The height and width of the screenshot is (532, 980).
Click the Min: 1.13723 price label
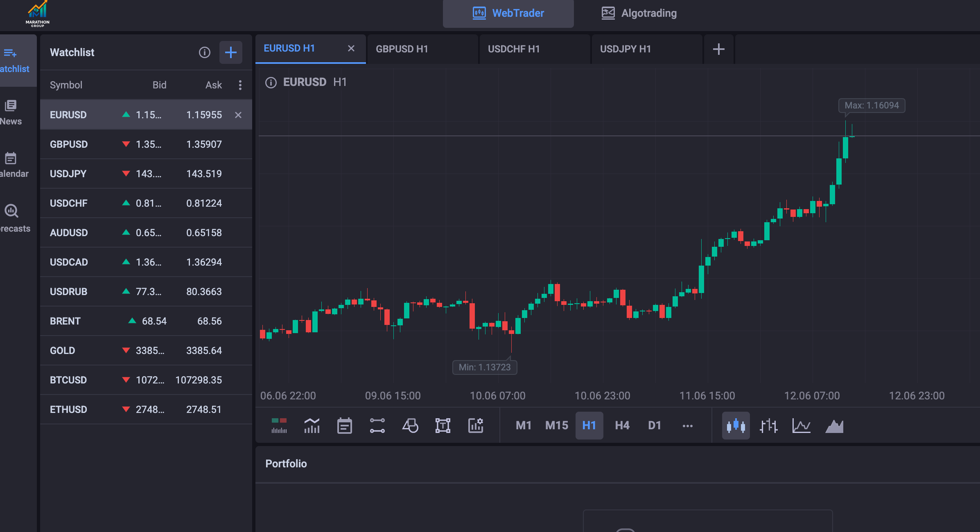485,367
